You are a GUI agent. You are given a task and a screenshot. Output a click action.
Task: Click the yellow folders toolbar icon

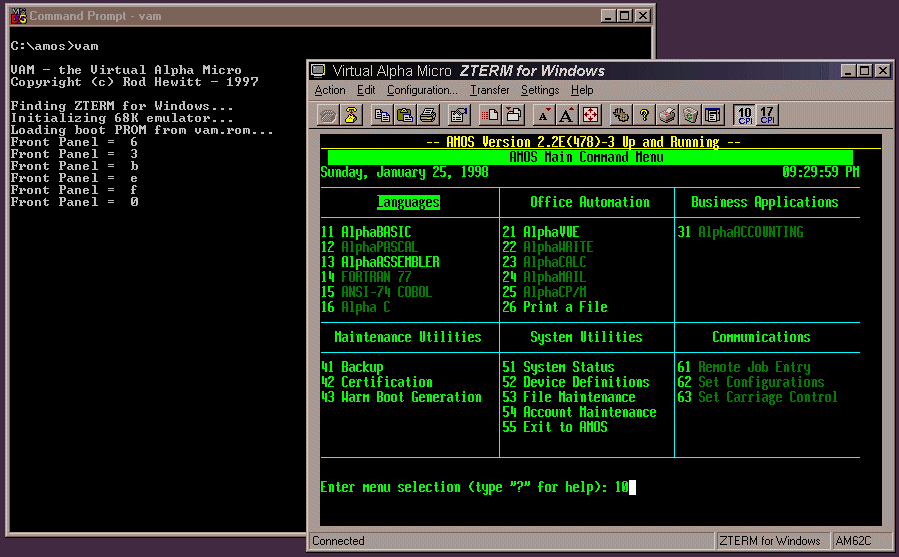pyautogui.click(x=513, y=115)
